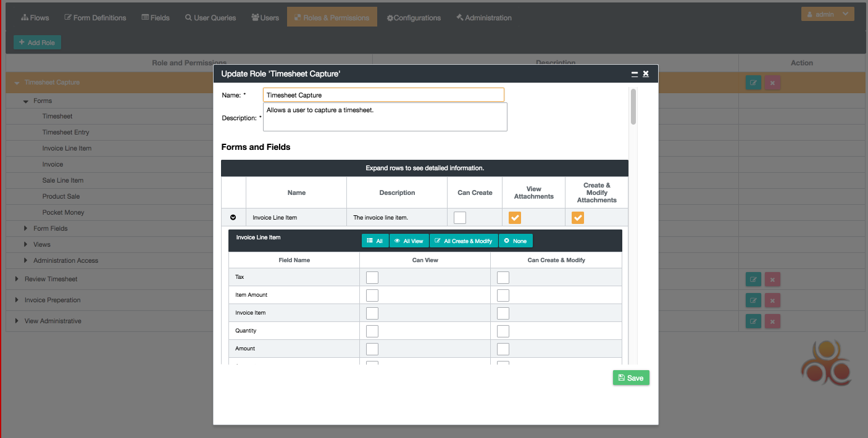The width and height of the screenshot is (868, 438).
Task: Switch to the Users section
Action: (265, 18)
